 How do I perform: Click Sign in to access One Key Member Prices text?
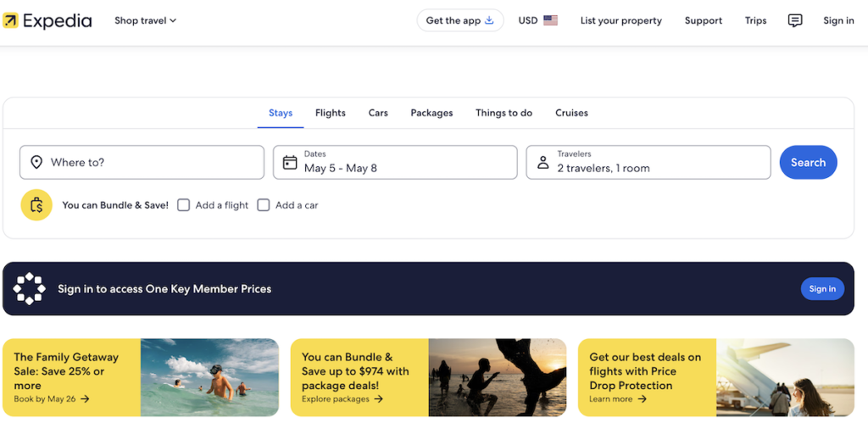coord(164,288)
